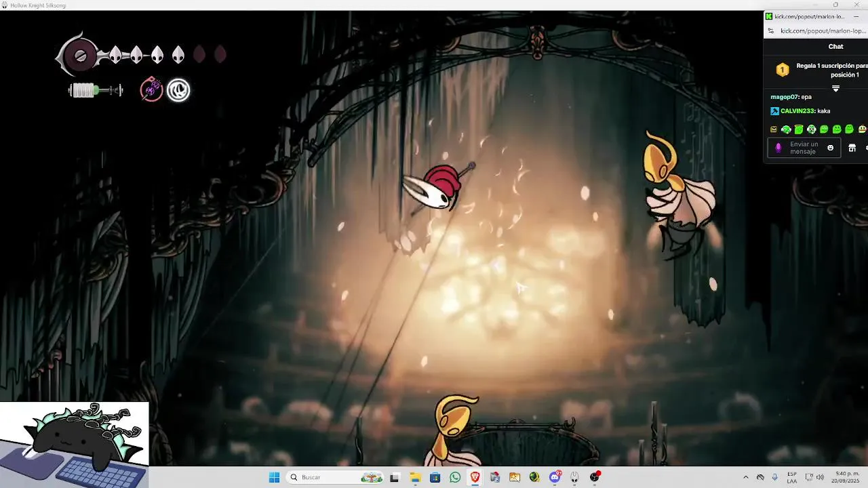Viewport: 868px width, 488px height.
Task: Click the Kick site settings icon in address bar
Action: [770, 30]
